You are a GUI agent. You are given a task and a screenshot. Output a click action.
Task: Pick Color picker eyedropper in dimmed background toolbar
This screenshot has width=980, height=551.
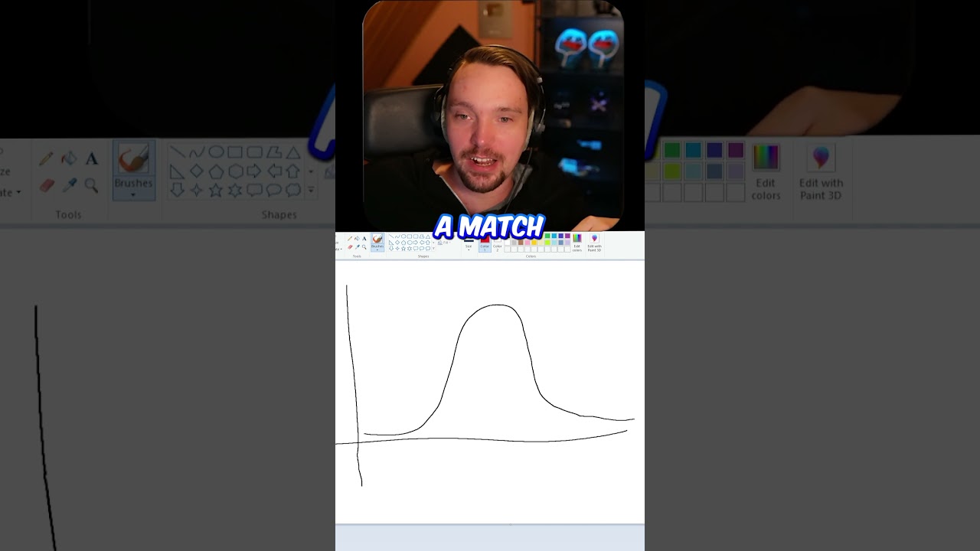coord(70,185)
